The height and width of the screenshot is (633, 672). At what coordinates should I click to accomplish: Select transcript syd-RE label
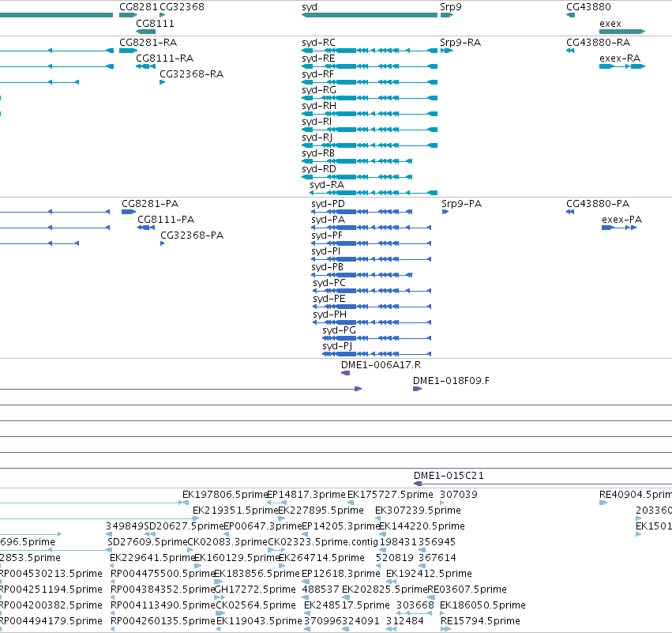318,58
